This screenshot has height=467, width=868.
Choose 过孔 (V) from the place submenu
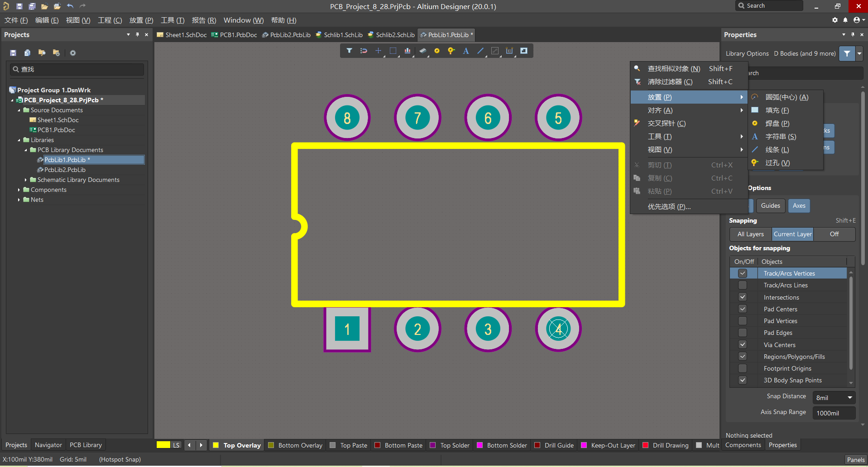786,162
